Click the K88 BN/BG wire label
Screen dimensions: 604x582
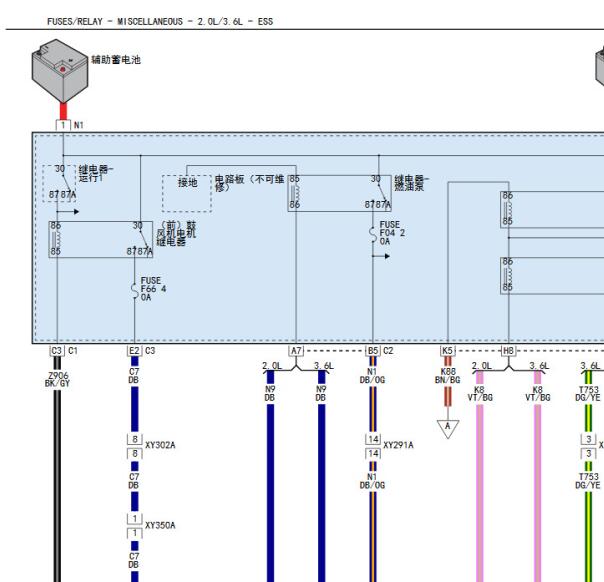(x=448, y=376)
